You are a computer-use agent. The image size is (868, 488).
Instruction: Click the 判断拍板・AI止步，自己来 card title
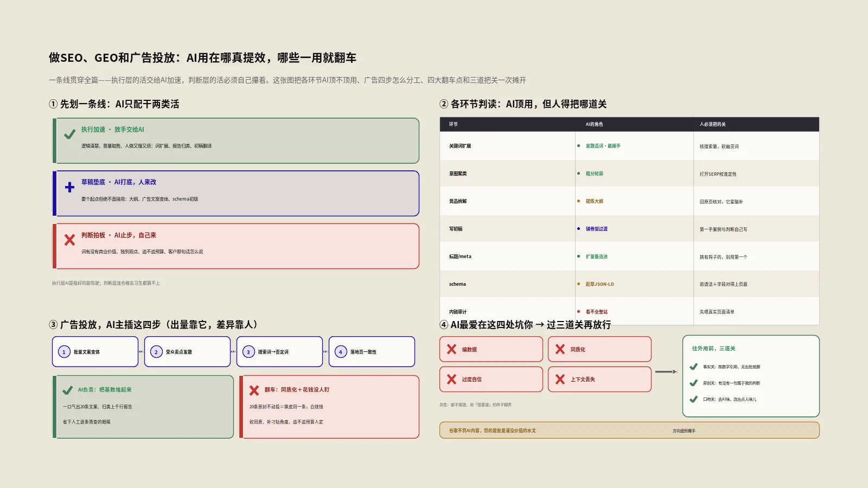point(118,235)
